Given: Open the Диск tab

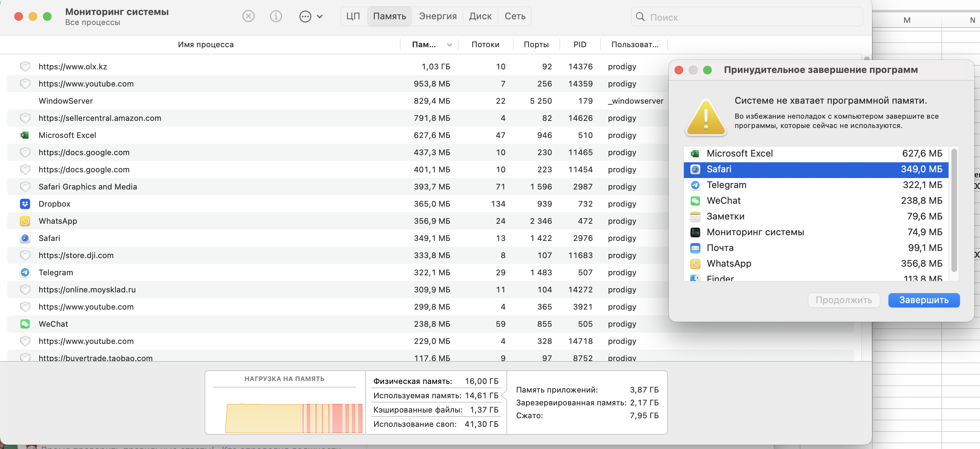Looking at the screenshot, I should coord(480,16).
